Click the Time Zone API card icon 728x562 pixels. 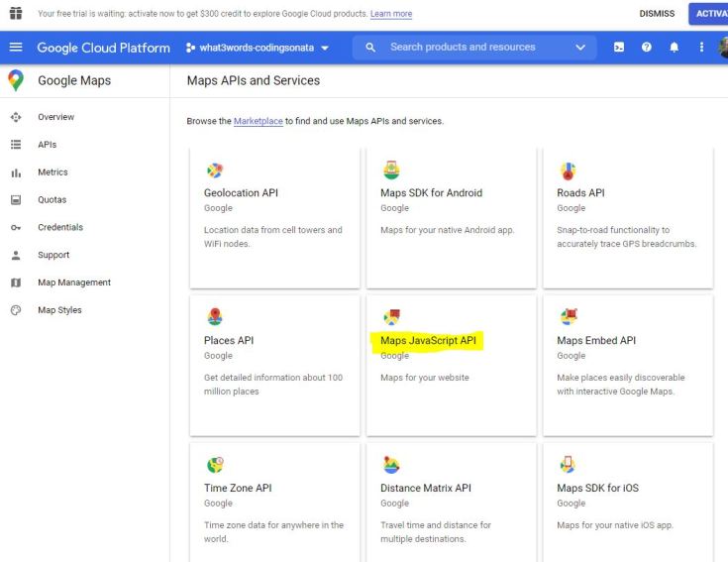pyautogui.click(x=215, y=465)
